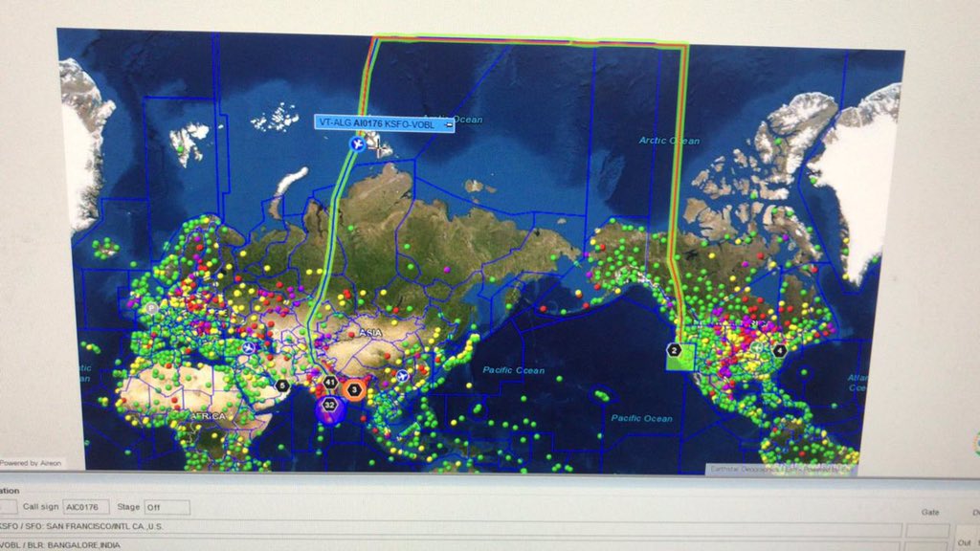Click the Powered by Aireon text

pos(31,463)
